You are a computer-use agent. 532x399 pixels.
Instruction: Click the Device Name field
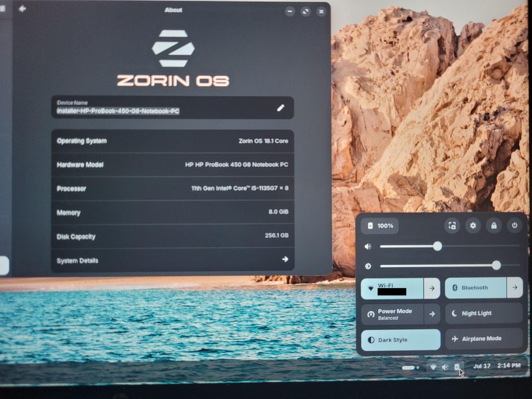point(173,107)
